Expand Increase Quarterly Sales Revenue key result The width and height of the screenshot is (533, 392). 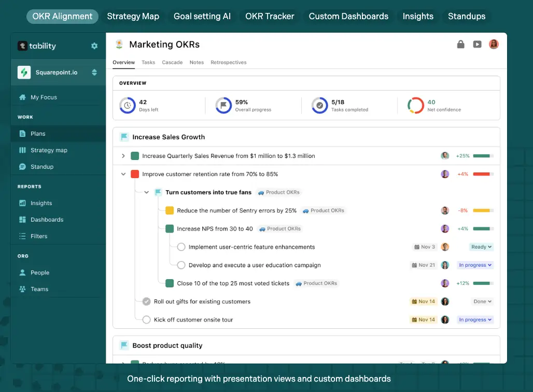(x=123, y=156)
